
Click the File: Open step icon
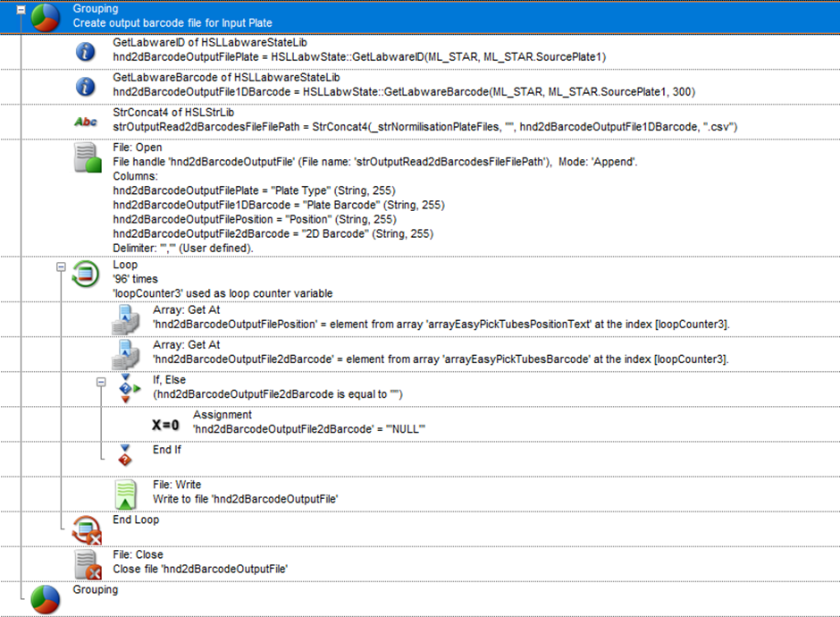click(x=86, y=163)
